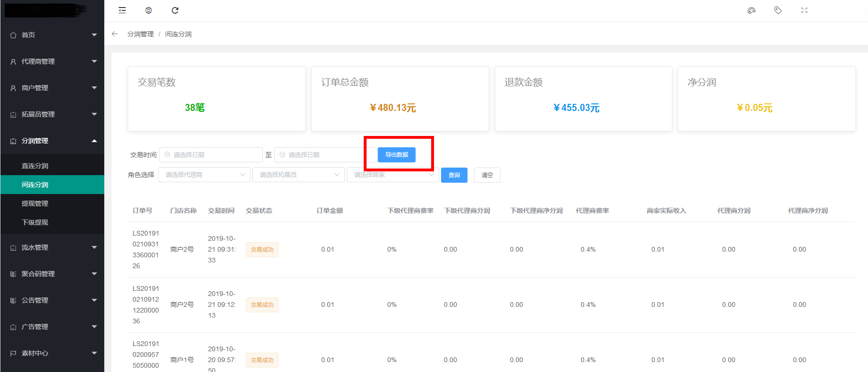
Task: Click the 订单号 column header
Action: [142, 211]
